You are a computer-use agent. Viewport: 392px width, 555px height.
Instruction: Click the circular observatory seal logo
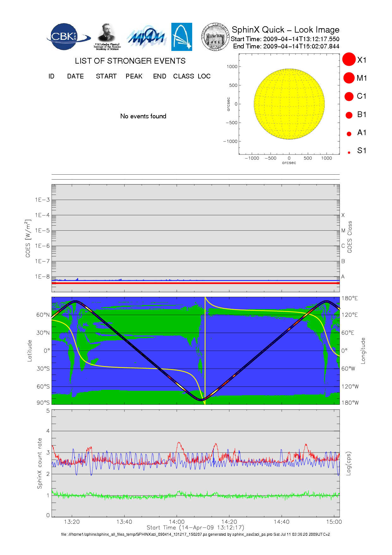click(215, 37)
